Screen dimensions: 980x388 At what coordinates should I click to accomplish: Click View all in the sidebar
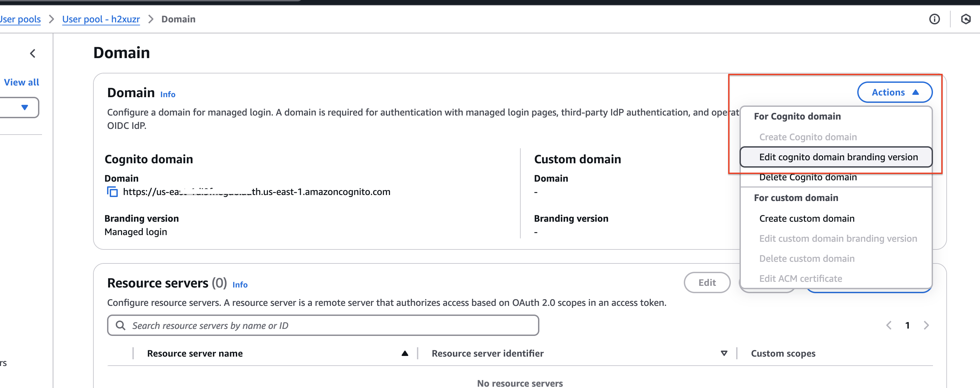pyautogui.click(x=21, y=82)
